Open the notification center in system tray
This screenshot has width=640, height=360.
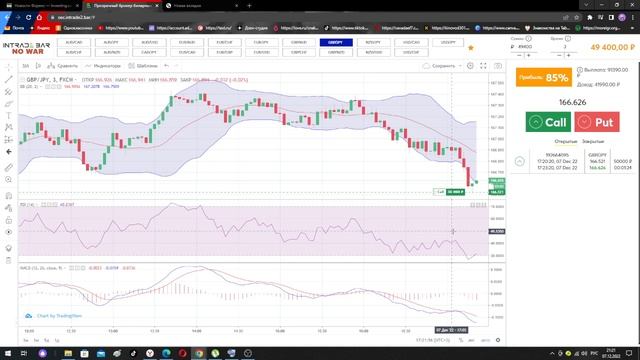(x=629, y=353)
